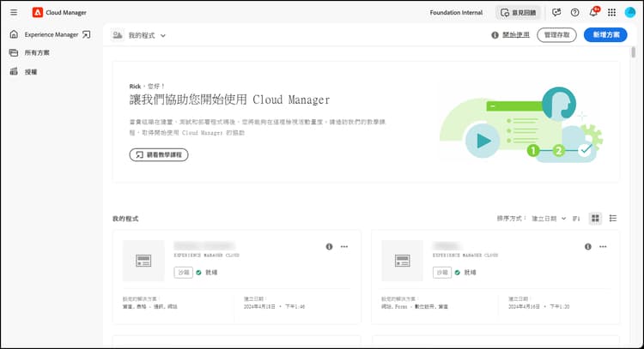Open the hamburger navigation menu

[14, 12]
